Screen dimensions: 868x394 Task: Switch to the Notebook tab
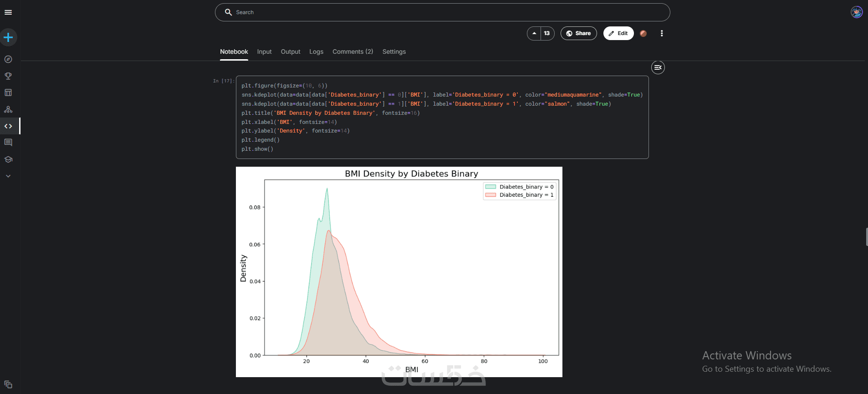(234, 52)
